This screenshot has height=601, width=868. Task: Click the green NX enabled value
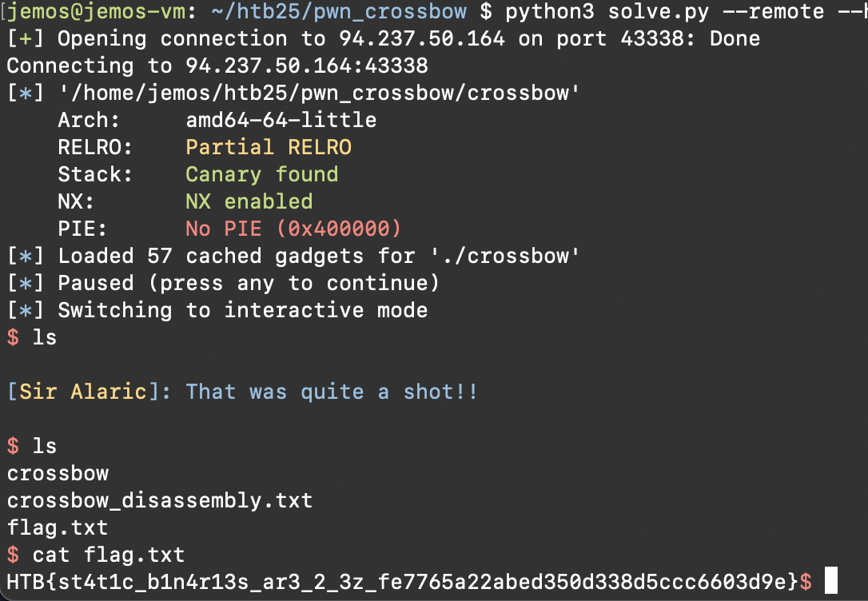click(249, 201)
